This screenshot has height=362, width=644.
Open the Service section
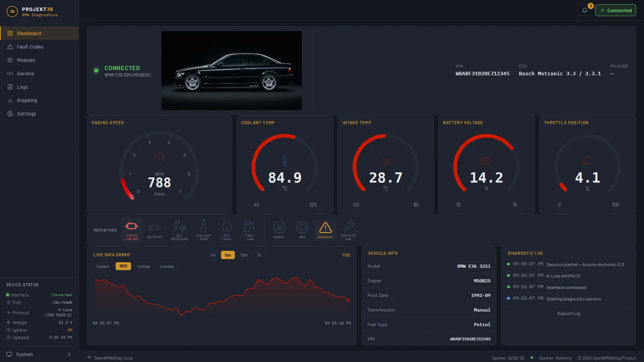pyautogui.click(x=39, y=74)
